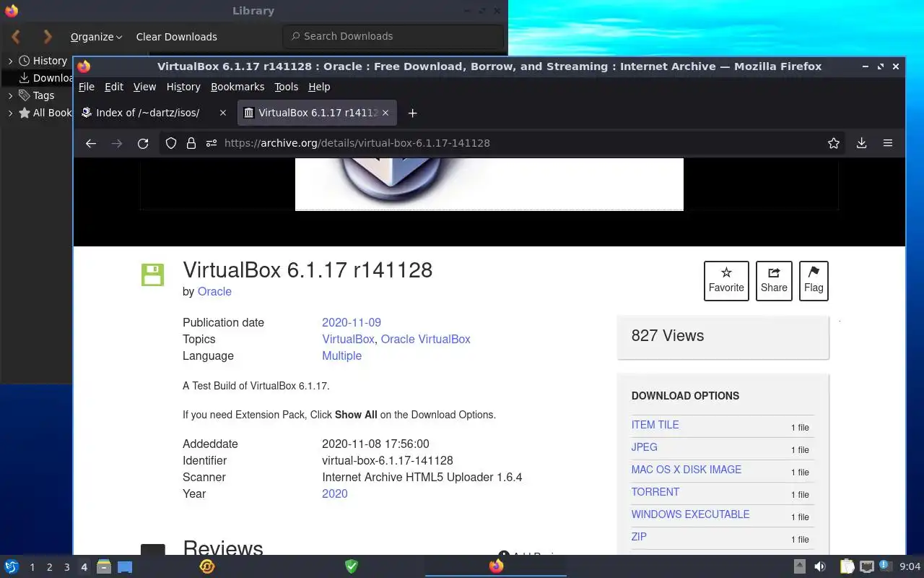The width and height of the screenshot is (924, 578).
Task: Open file manager icon in taskbar
Action: (103, 566)
